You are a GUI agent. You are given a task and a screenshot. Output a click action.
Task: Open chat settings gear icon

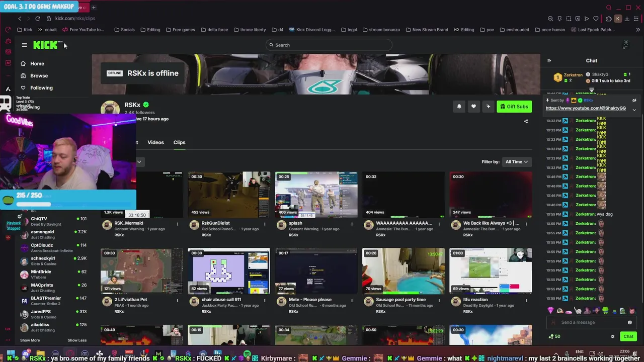tap(612, 336)
